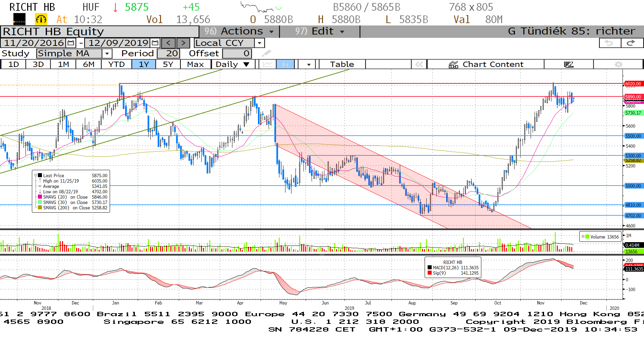644x348 pixels.
Task: Select the 6M time range tab
Action: (x=89, y=64)
